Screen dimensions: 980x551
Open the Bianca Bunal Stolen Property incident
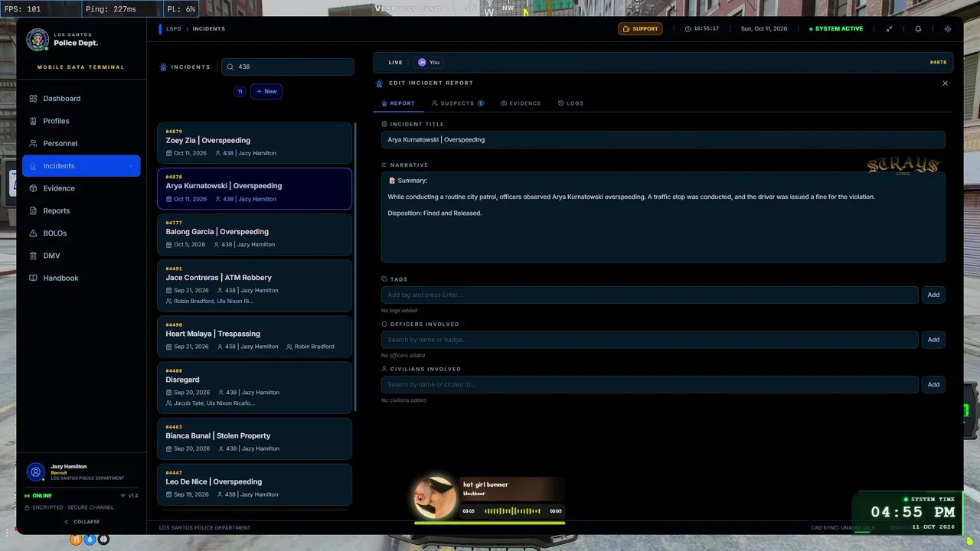pos(255,439)
